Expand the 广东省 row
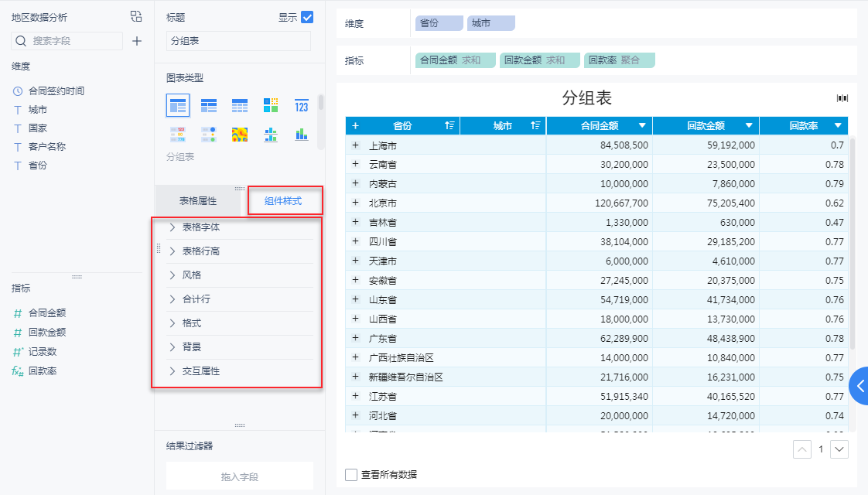 click(355, 338)
